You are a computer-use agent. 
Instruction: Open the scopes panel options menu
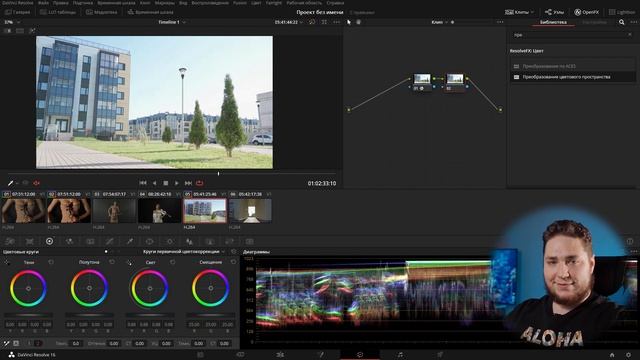click(634, 252)
